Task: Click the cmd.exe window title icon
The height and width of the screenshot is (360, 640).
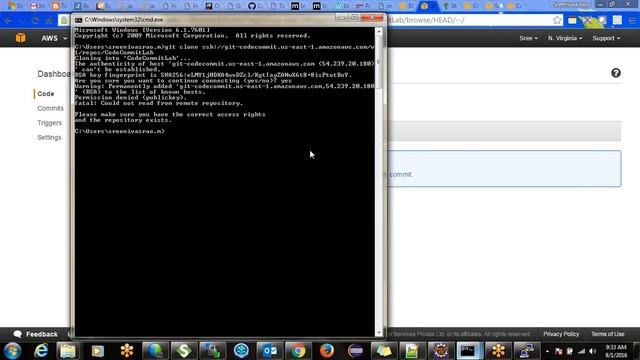Action: pyautogui.click(x=78, y=20)
